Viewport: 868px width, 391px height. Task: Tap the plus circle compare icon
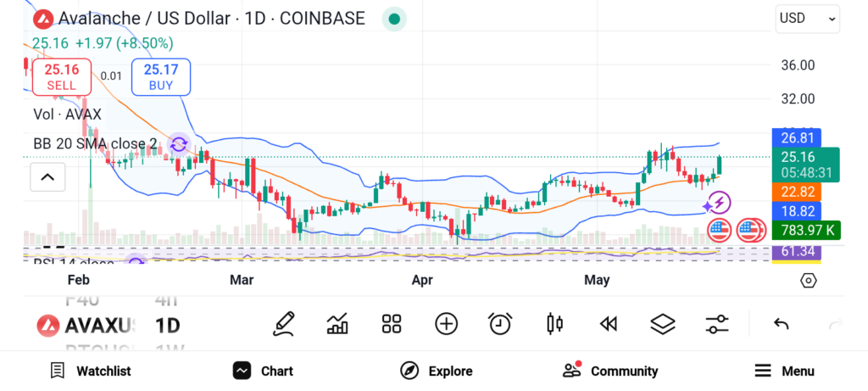[x=446, y=323]
